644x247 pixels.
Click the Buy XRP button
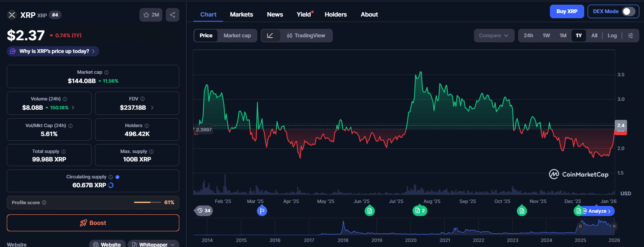567,11
